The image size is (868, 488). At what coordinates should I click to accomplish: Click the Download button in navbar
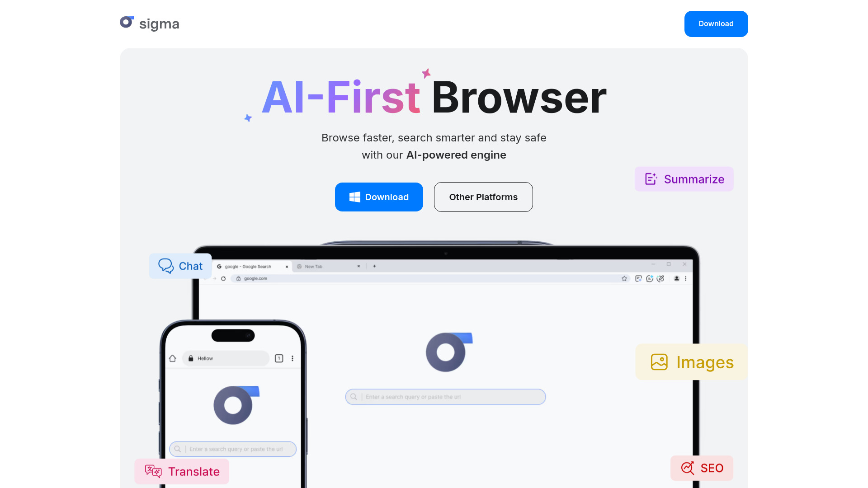pos(716,24)
